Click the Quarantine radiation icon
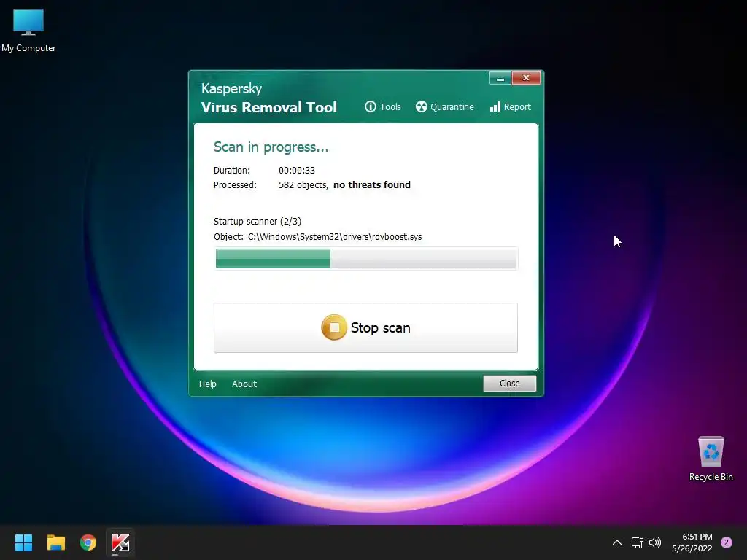Screen dimensions: 747x560 pos(421,106)
